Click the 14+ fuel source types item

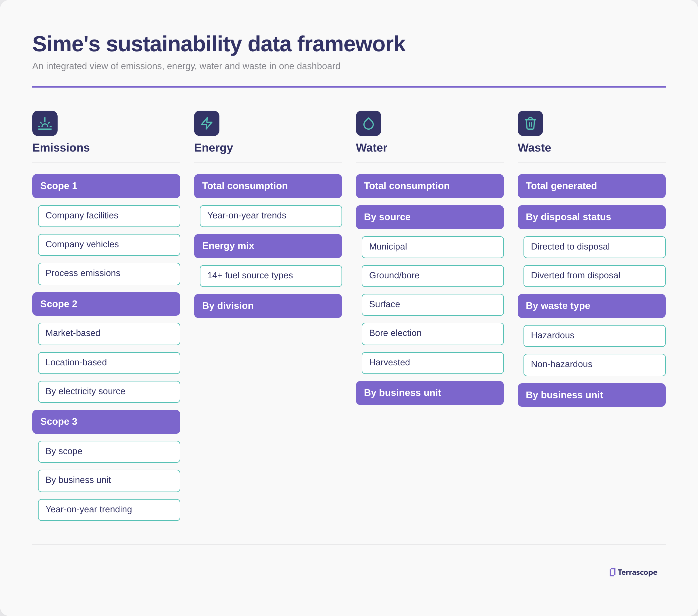pos(271,276)
